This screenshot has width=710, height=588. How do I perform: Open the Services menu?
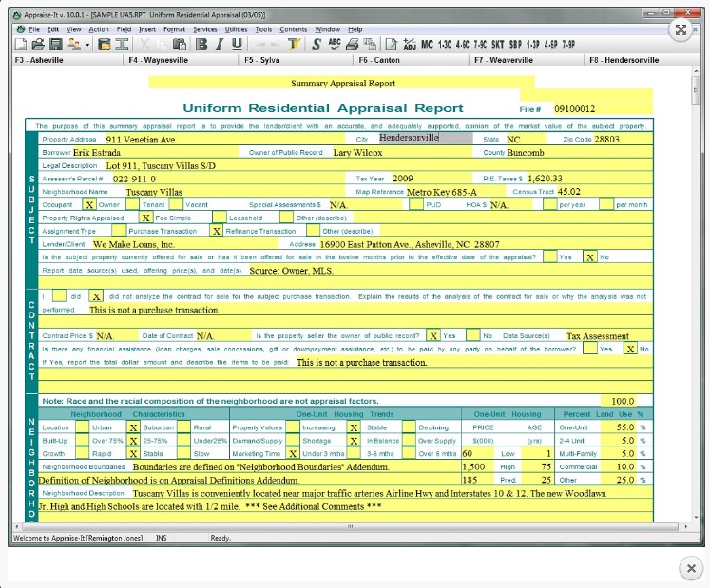tap(205, 29)
